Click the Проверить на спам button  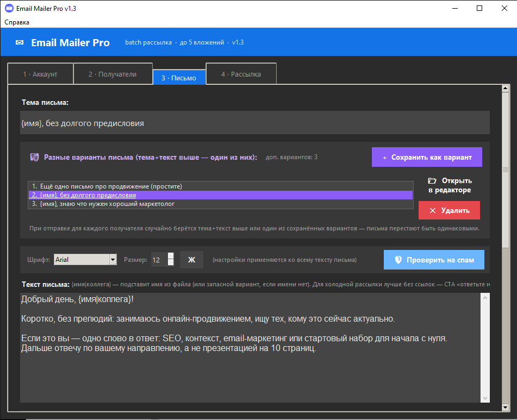tap(434, 260)
